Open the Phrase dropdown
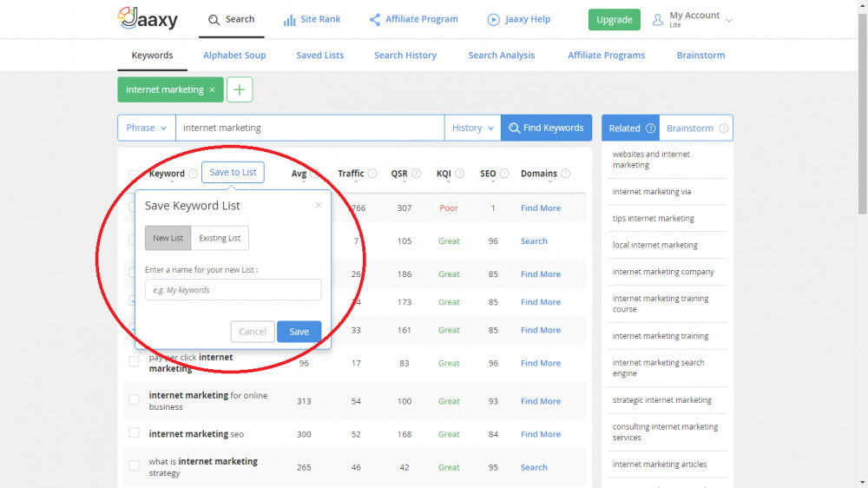Screen dimensions: 868x488 pos(146,128)
